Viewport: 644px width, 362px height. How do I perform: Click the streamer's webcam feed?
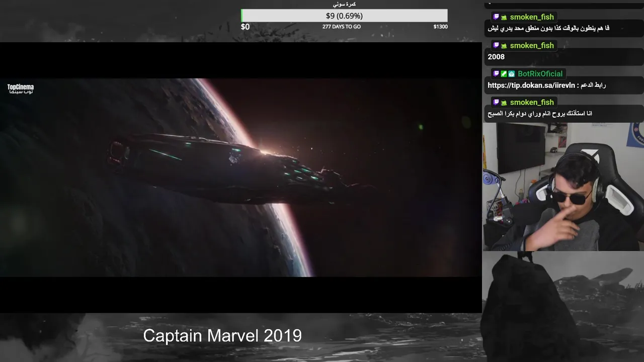click(x=563, y=187)
